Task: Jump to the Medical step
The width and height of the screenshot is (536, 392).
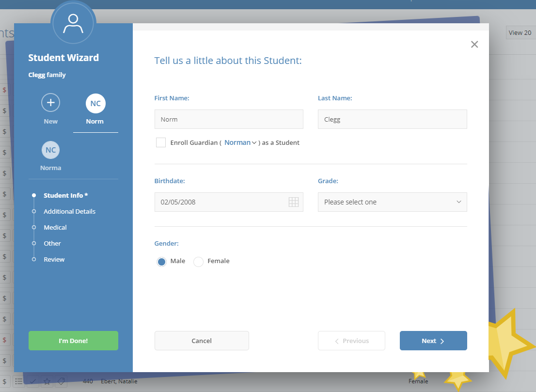Action: click(x=55, y=227)
